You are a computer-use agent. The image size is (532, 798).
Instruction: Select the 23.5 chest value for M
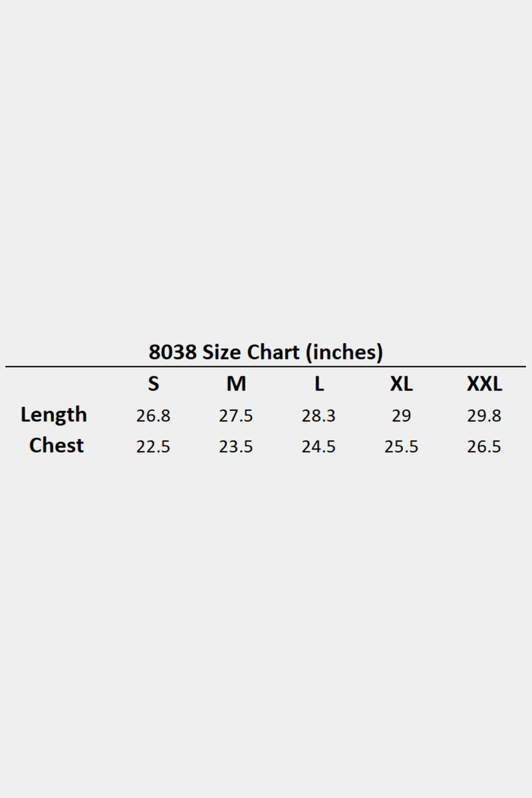pyautogui.click(x=236, y=447)
